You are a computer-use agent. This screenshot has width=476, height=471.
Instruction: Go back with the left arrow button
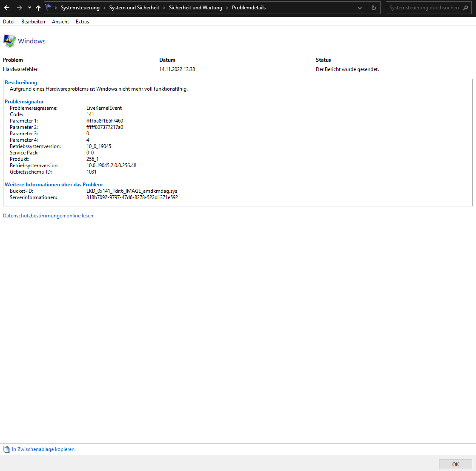coord(7,8)
